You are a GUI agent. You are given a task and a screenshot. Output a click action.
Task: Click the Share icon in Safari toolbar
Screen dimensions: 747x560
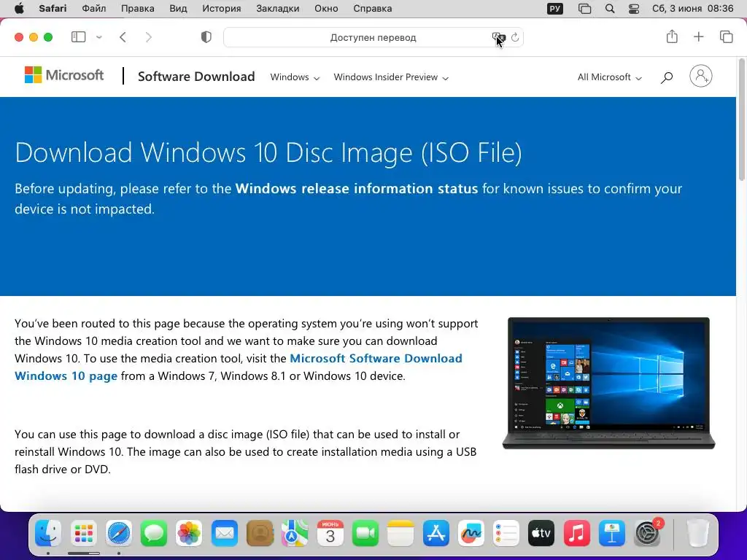pos(672,36)
